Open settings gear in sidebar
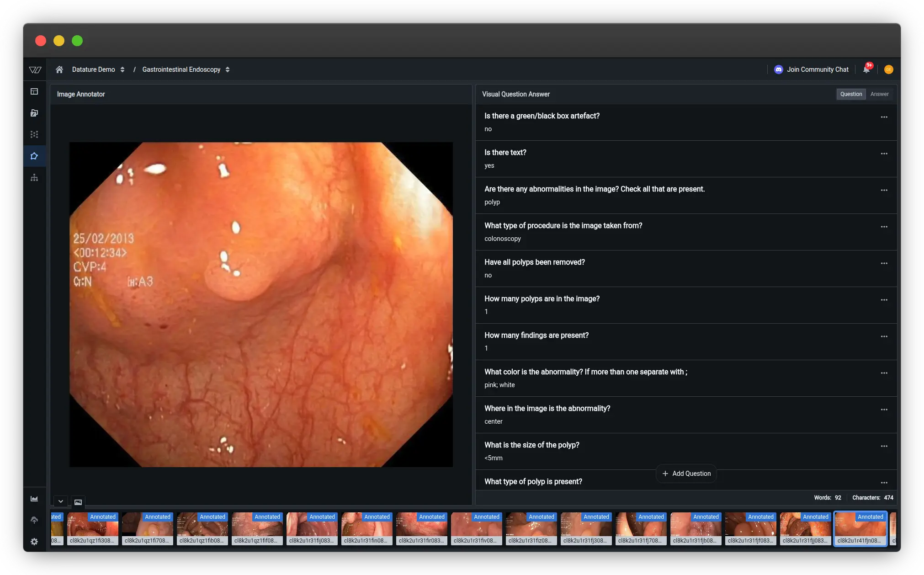 click(x=34, y=542)
